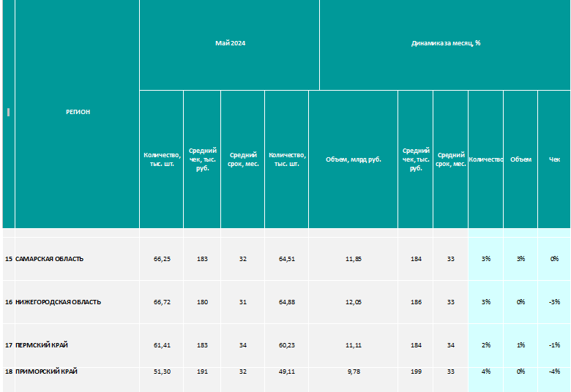
Task: Select 0% volume change for Приморский край
Action: pos(520,372)
